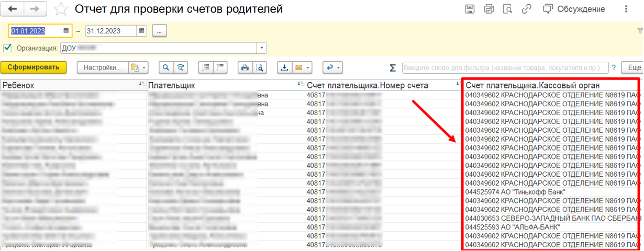The height and width of the screenshot is (251, 644).
Task: Click the filter word search input field
Action: [505, 68]
